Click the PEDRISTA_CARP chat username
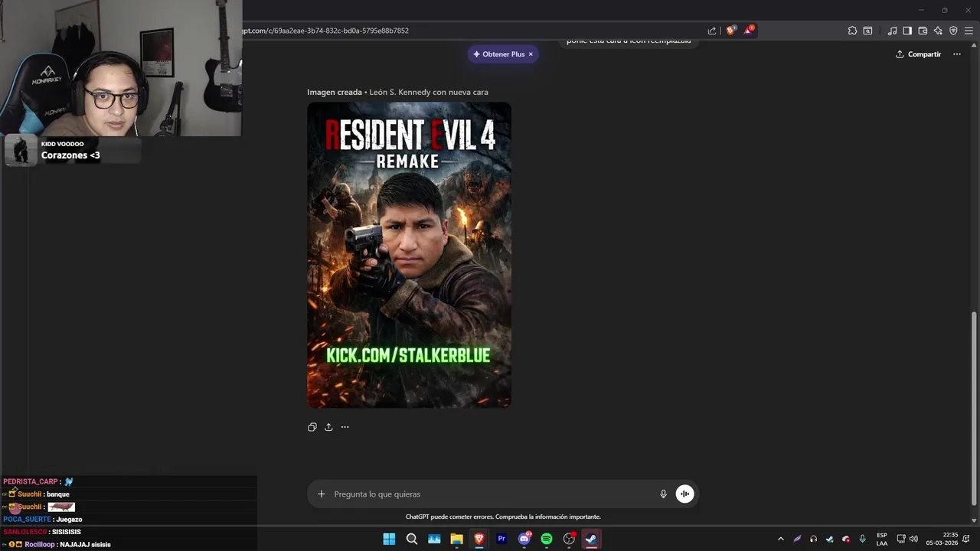Image resolution: width=980 pixels, height=551 pixels. point(31,481)
